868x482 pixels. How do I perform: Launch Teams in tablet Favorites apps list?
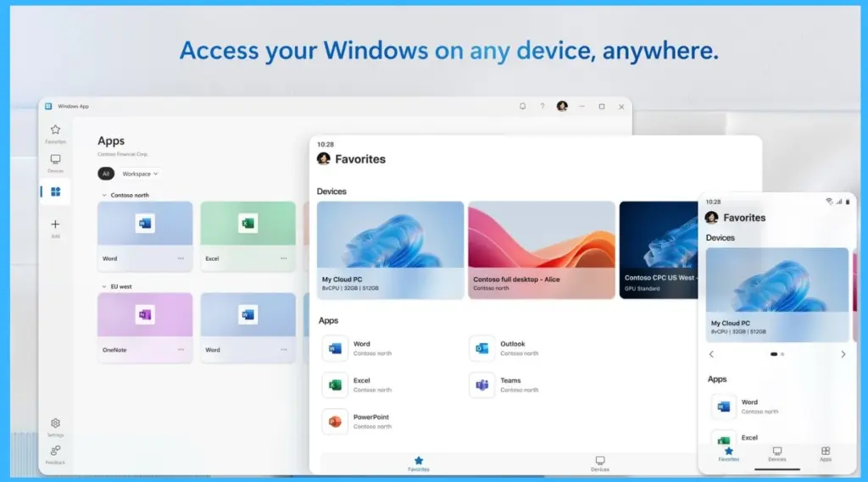pyautogui.click(x=504, y=385)
